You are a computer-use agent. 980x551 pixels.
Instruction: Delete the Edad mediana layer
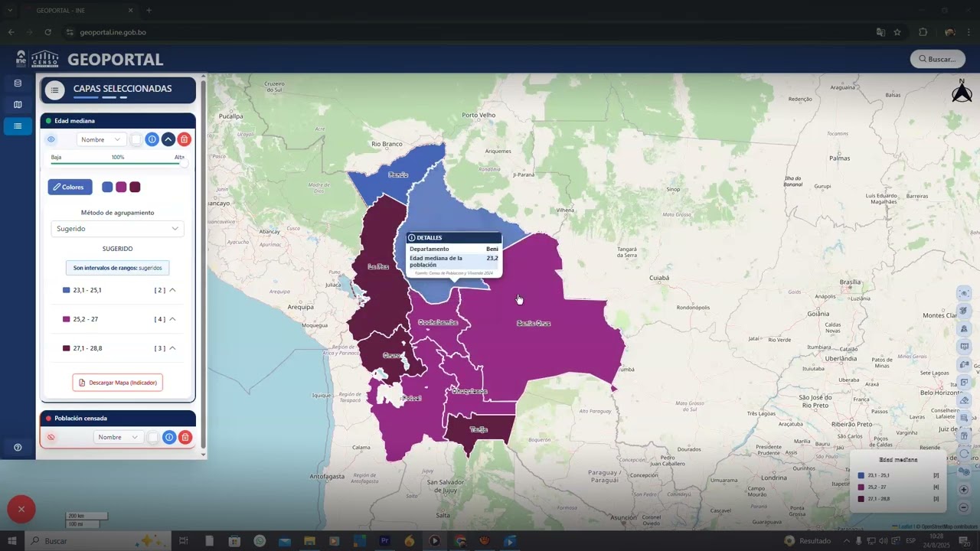184,139
